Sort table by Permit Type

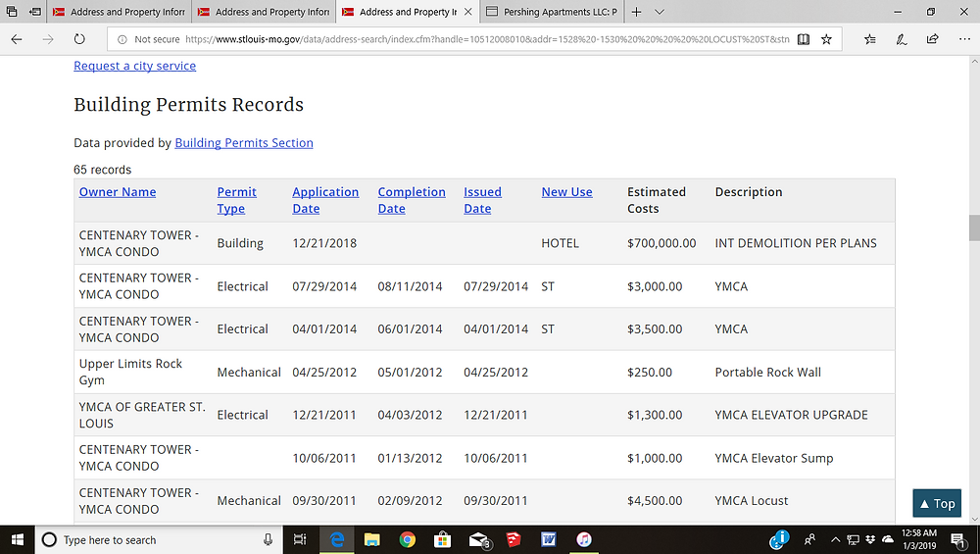(x=236, y=200)
